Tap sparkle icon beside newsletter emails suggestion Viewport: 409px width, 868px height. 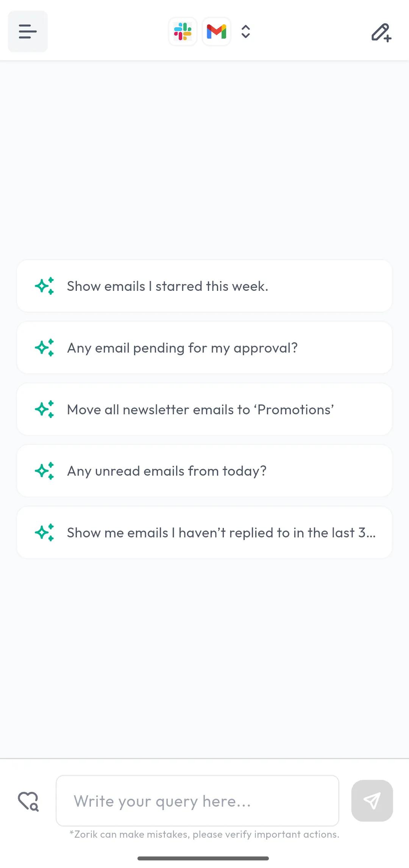point(44,409)
